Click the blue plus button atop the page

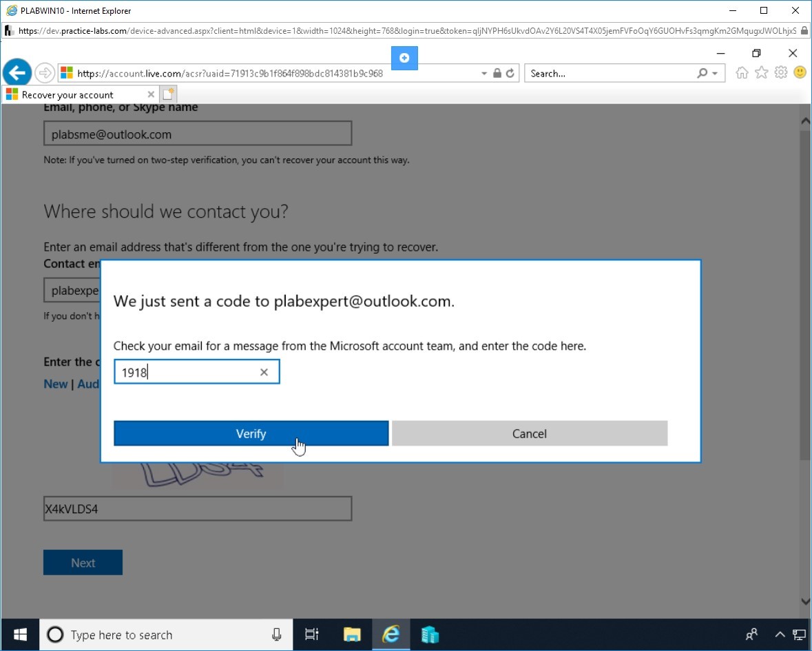(404, 58)
